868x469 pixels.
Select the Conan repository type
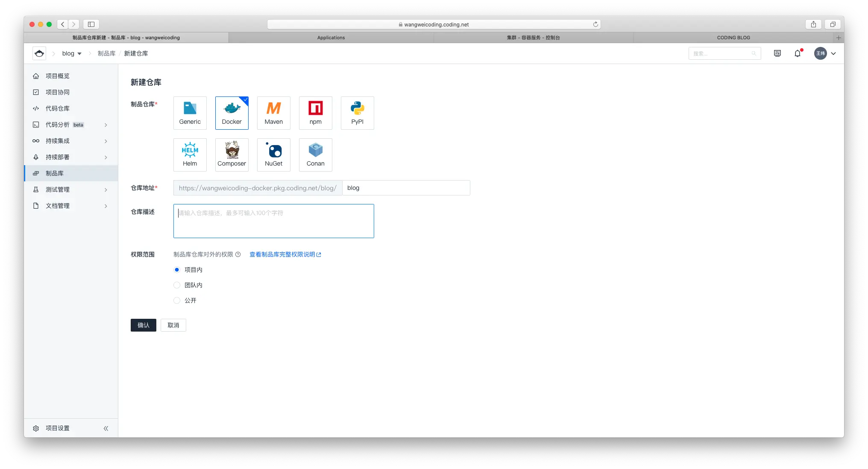click(315, 154)
